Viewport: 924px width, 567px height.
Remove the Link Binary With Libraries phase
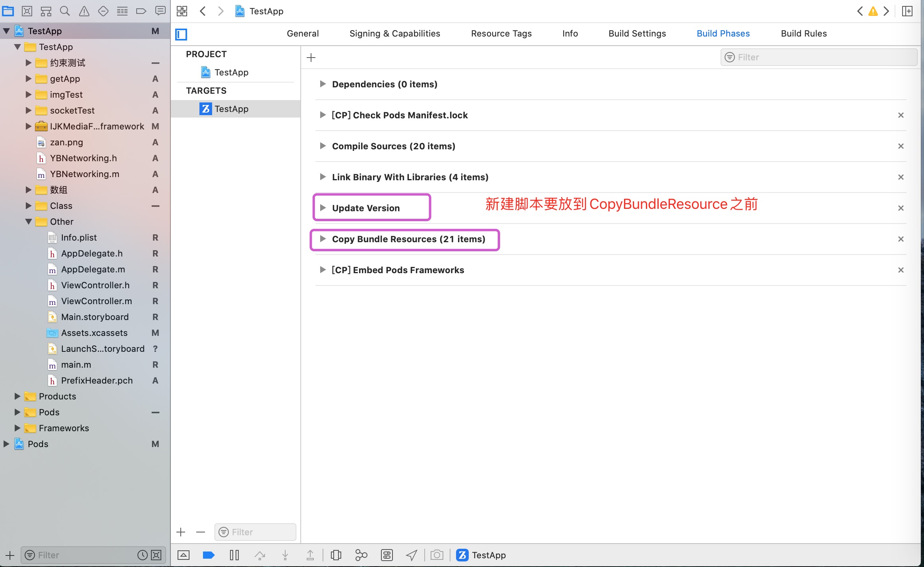[901, 177]
